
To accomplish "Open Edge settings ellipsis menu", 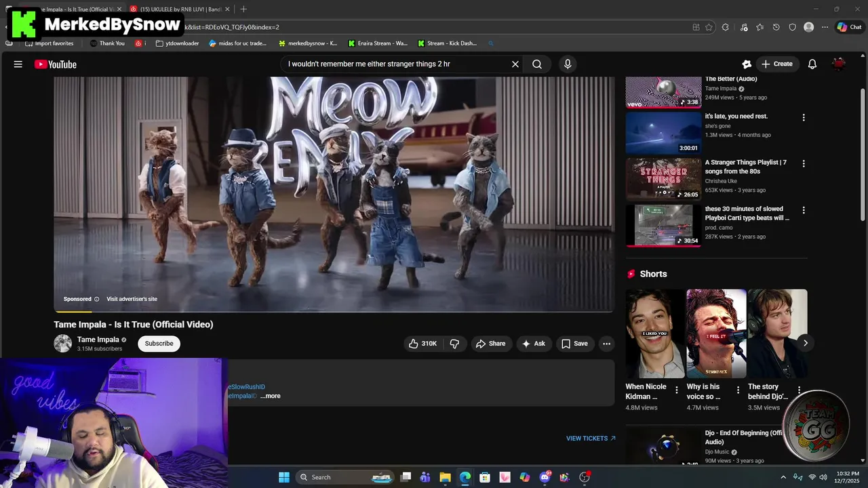I will [x=825, y=27].
